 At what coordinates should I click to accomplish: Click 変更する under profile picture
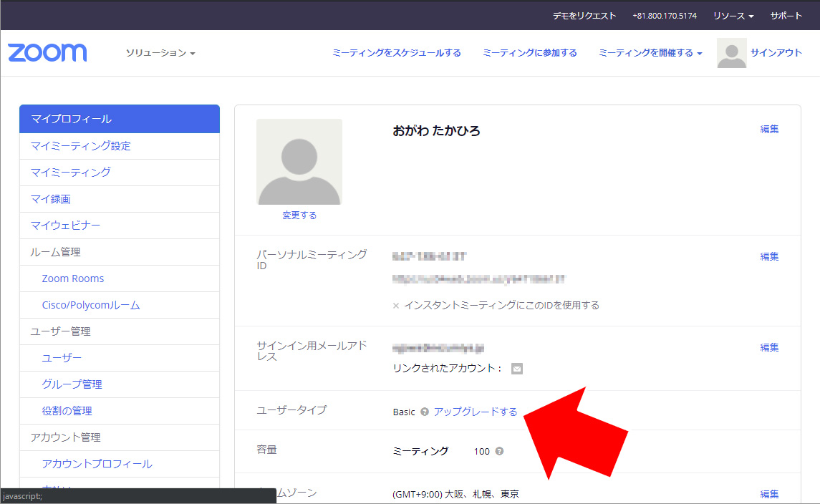(x=299, y=215)
